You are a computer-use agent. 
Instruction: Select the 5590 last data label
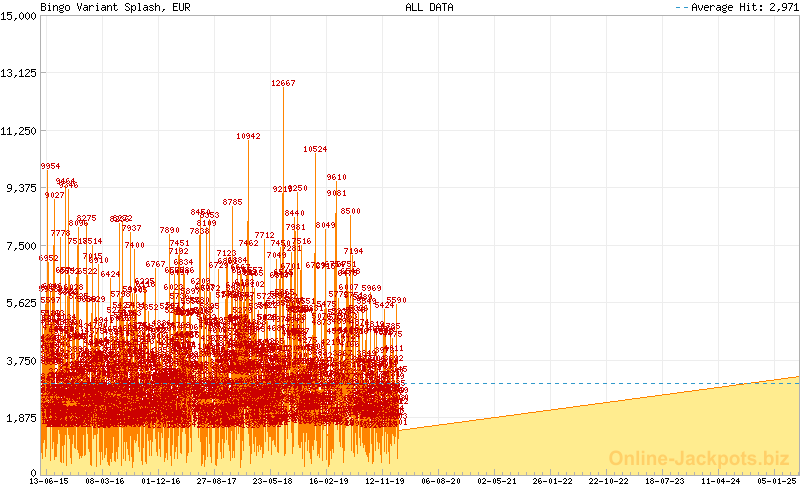[x=396, y=300]
